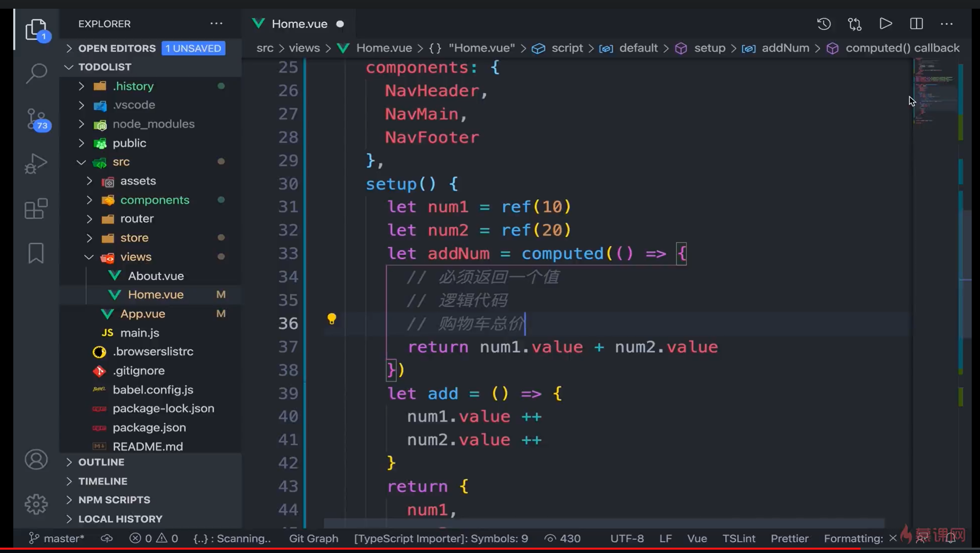Click the local history clock icon in toolbar
This screenshot has height=553, width=980.
click(824, 24)
